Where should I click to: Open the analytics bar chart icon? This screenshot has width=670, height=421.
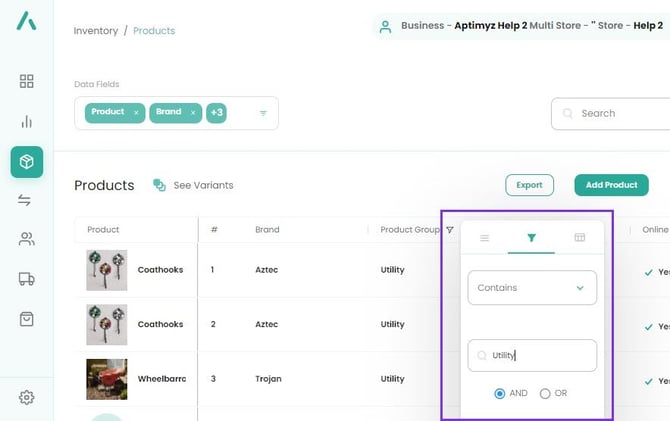pos(27,122)
